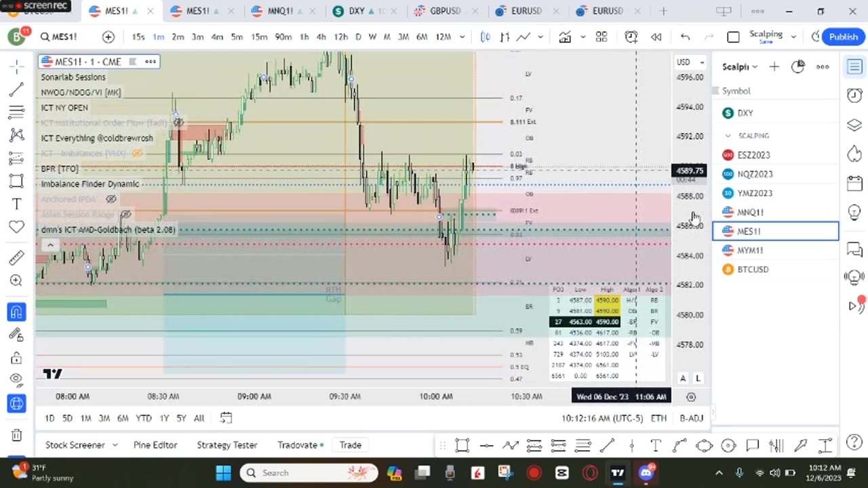Open the Hotlists flame icon
This screenshot has height=488, width=868.
point(854,154)
